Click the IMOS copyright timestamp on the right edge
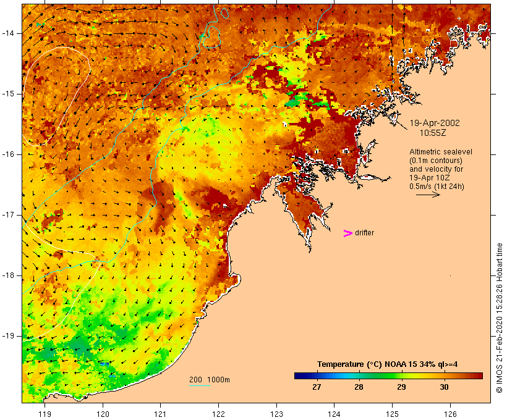Image resolution: width=507 pixels, height=420 pixels. 500,318
